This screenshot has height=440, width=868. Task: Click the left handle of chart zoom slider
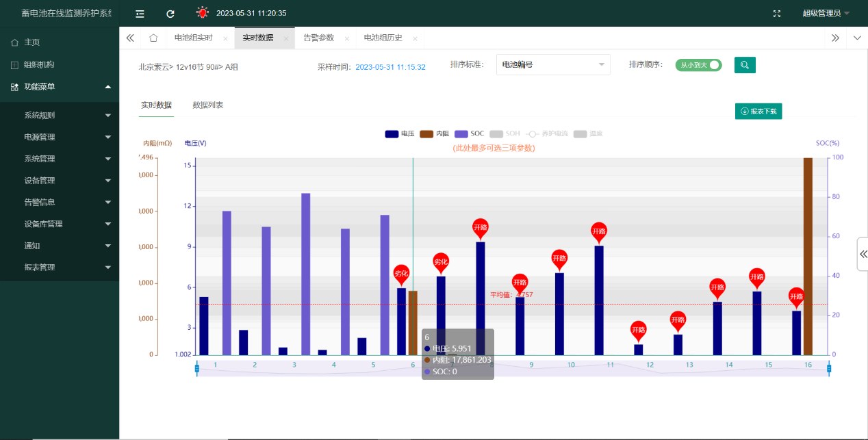tap(197, 369)
